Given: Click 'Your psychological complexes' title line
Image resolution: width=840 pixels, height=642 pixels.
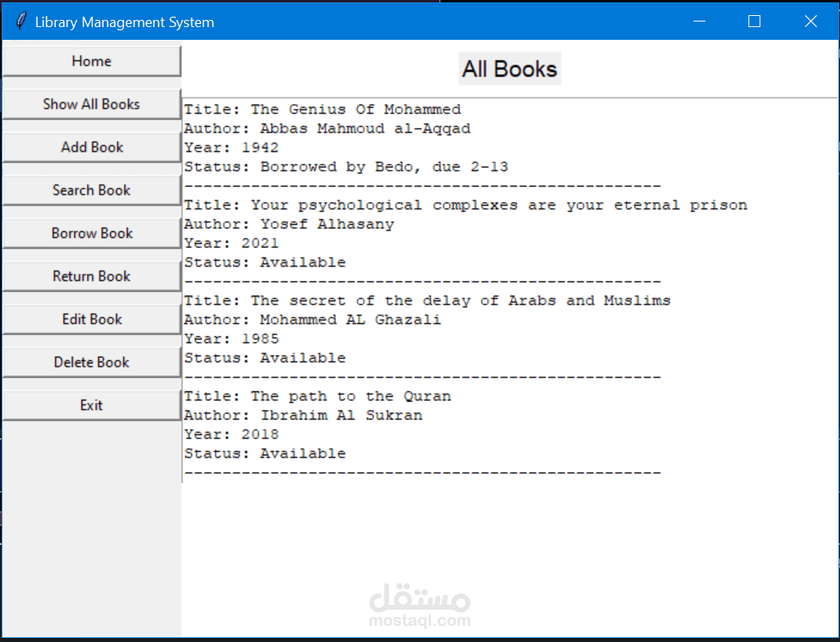Looking at the screenshot, I should 466,206.
